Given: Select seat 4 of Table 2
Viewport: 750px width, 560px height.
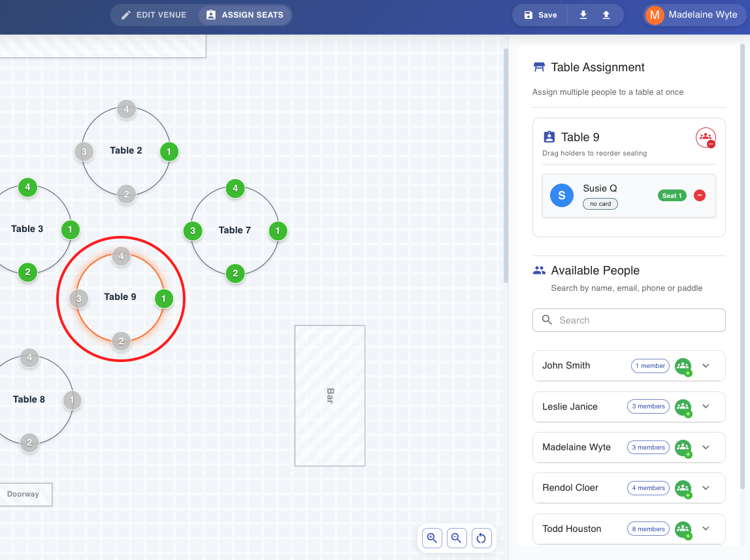Looking at the screenshot, I should 126,109.
